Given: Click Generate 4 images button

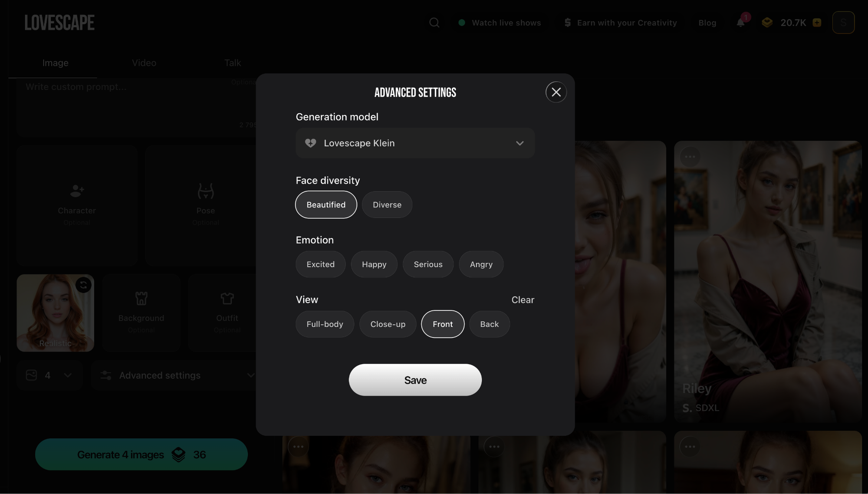Looking at the screenshot, I should point(141,454).
